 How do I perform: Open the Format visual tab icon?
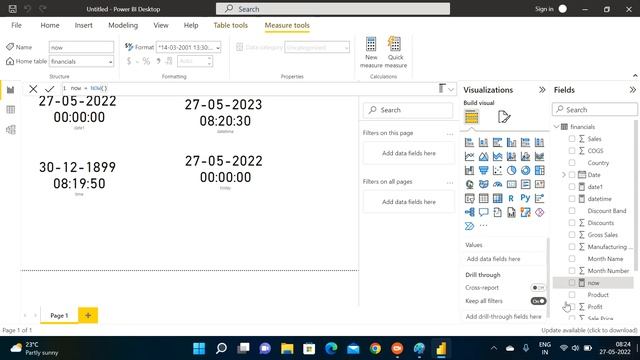click(504, 117)
